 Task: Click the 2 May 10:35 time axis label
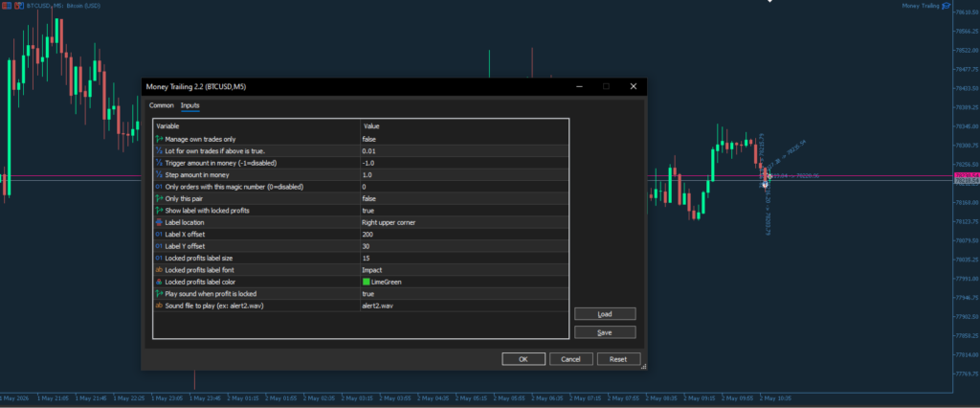pos(775,397)
